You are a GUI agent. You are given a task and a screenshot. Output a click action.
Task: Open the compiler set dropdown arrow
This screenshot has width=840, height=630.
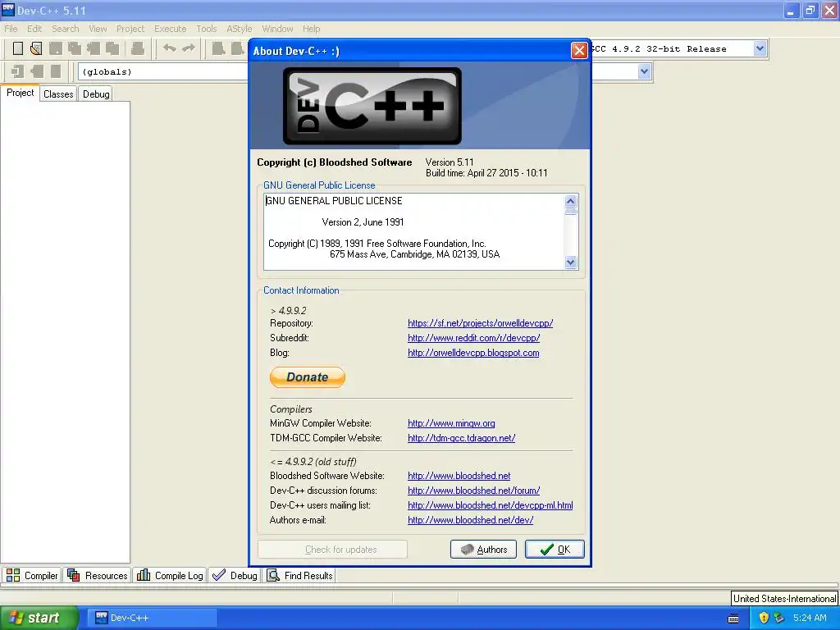760,48
